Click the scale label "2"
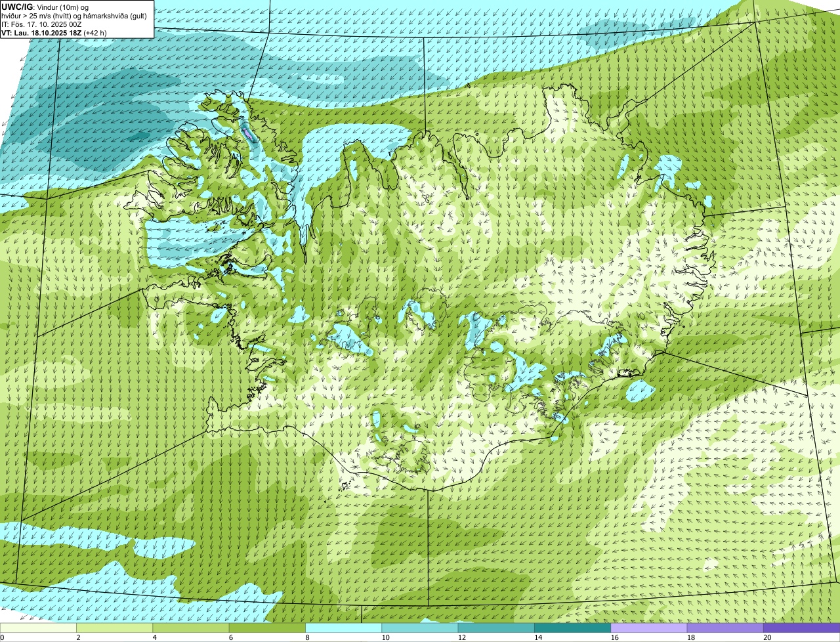This screenshot has width=840, height=642. [78, 637]
